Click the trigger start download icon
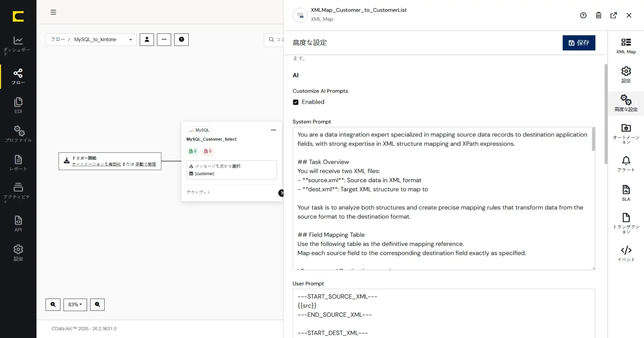 click(x=67, y=161)
